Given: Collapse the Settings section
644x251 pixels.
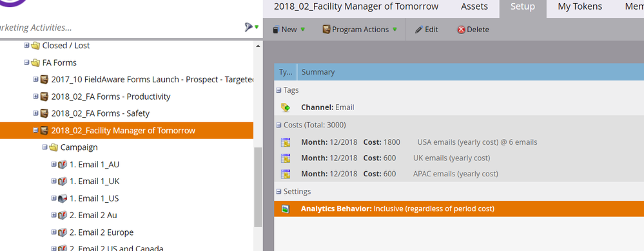Looking at the screenshot, I should [x=279, y=192].
